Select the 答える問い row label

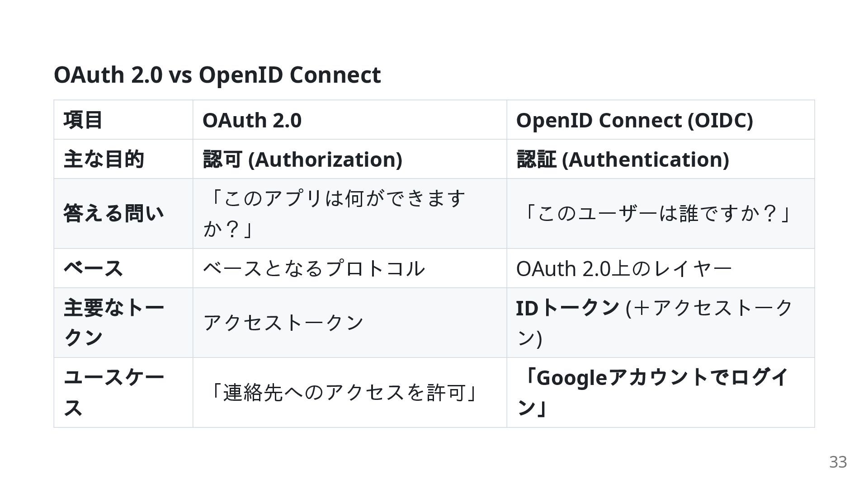(113, 213)
